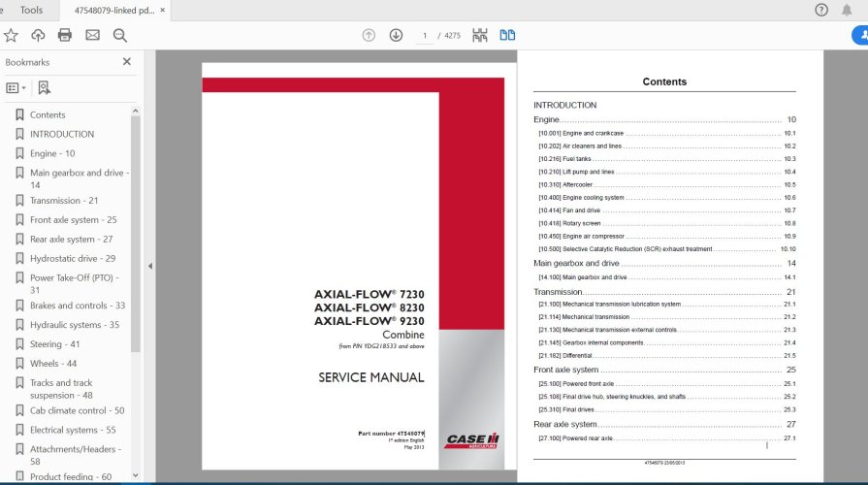Click the blue share user button
Viewport: 868px width, 485px height.
pos(859,36)
